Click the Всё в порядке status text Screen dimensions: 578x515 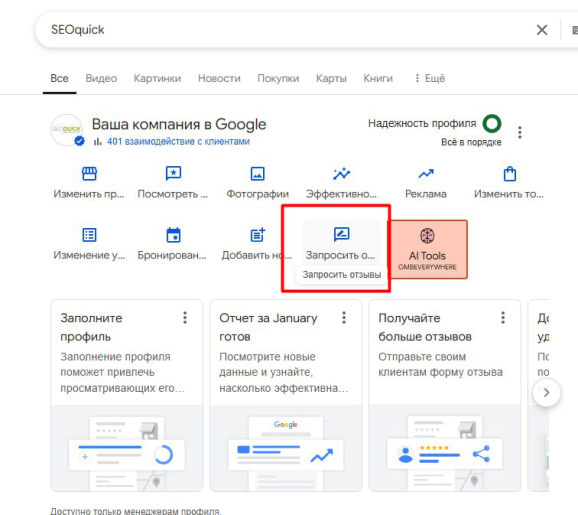point(471,142)
